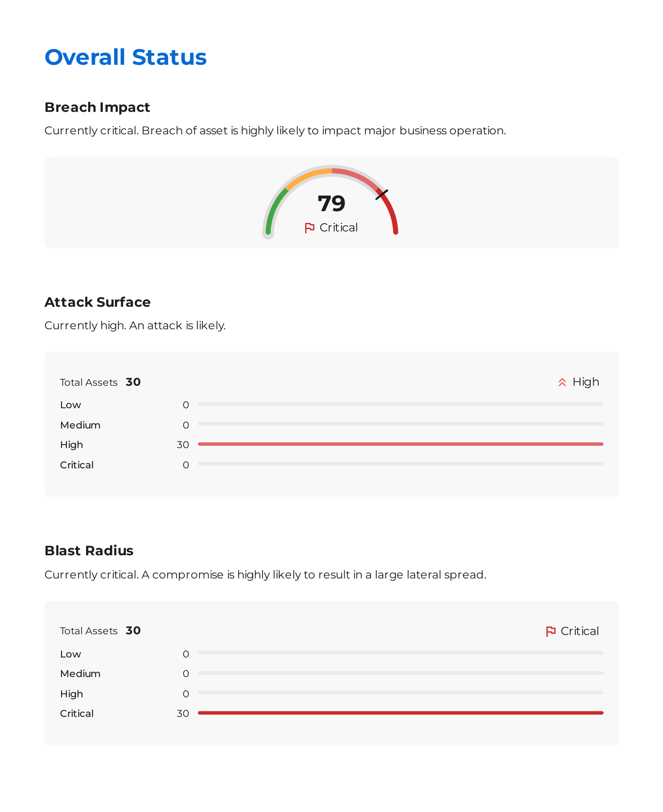The width and height of the screenshot is (663, 812).
Task: Click the Critical flag icon below score 79
Action: pos(309,228)
